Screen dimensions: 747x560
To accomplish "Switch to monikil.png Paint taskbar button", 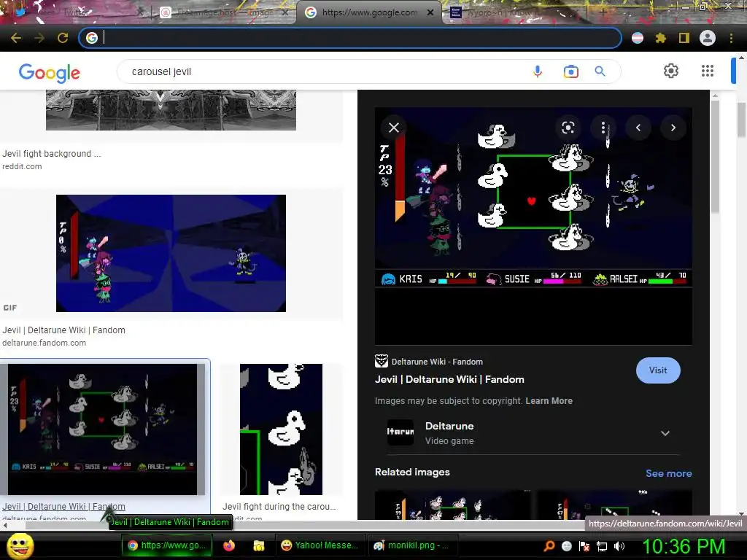I will click(413, 545).
